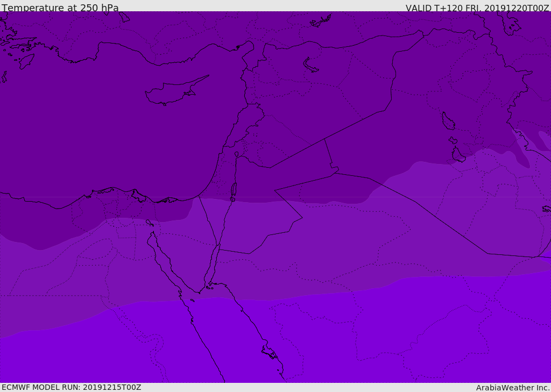Viewport: 551px width, 392px height.
Task: Click the 'ArabiaWeather Inc.' credit text
Action: coord(513,388)
